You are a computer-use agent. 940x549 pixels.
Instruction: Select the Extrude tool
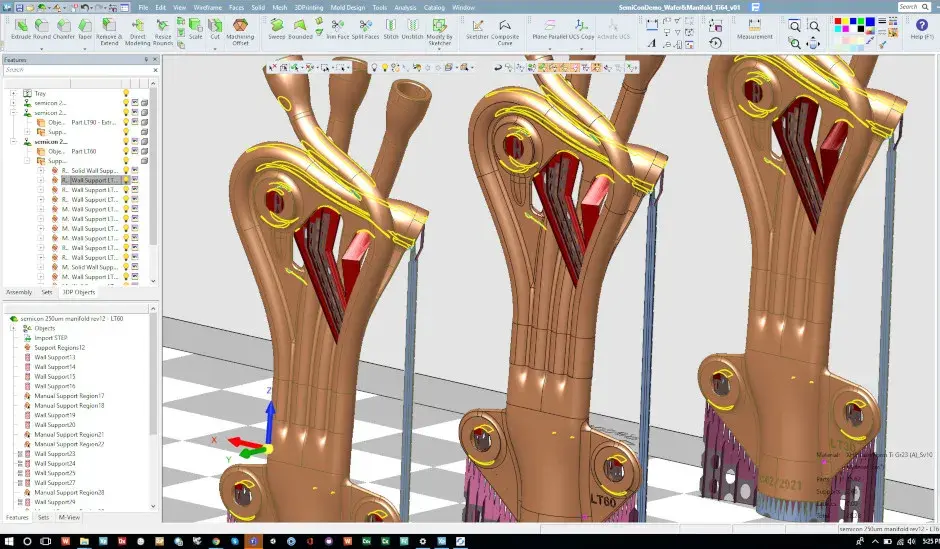(20, 28)
